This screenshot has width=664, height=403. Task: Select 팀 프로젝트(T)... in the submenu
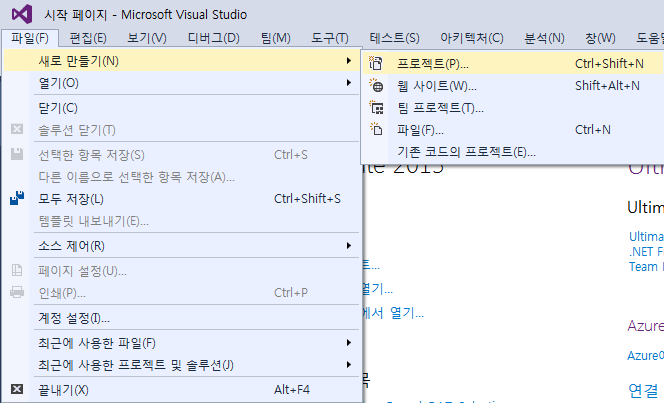click(x=512, y=108)
